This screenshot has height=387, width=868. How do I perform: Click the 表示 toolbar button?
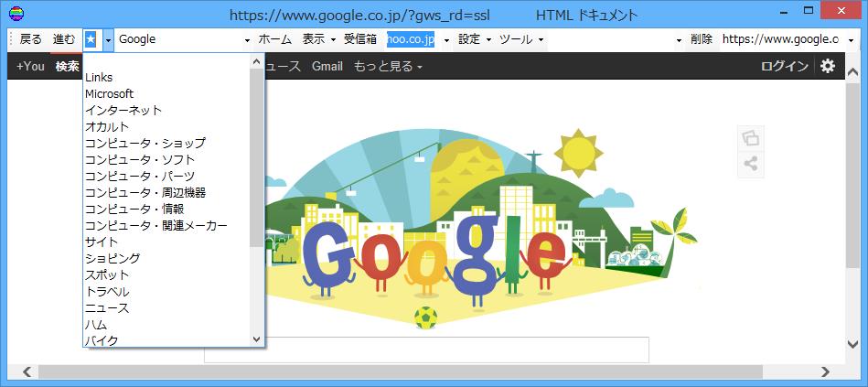click(x=314, y=39)
